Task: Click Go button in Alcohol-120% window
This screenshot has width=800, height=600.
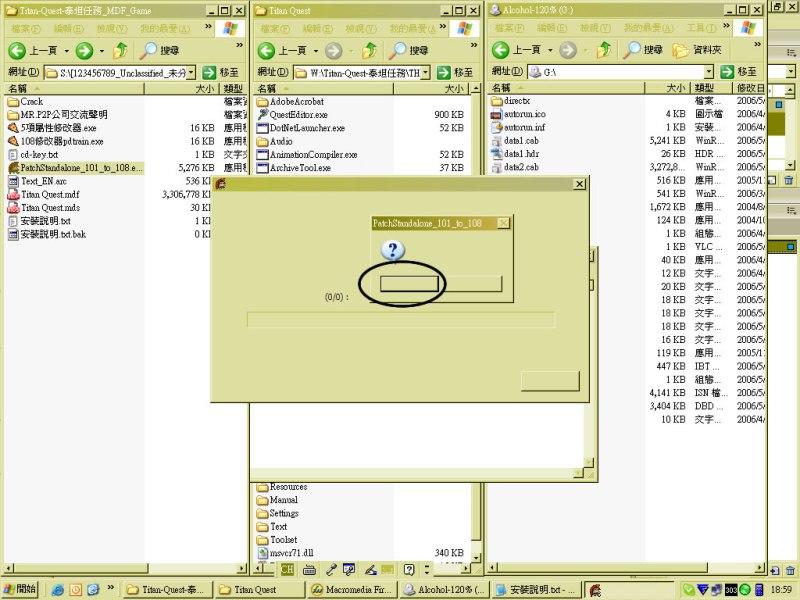Action: click(739, 72)
